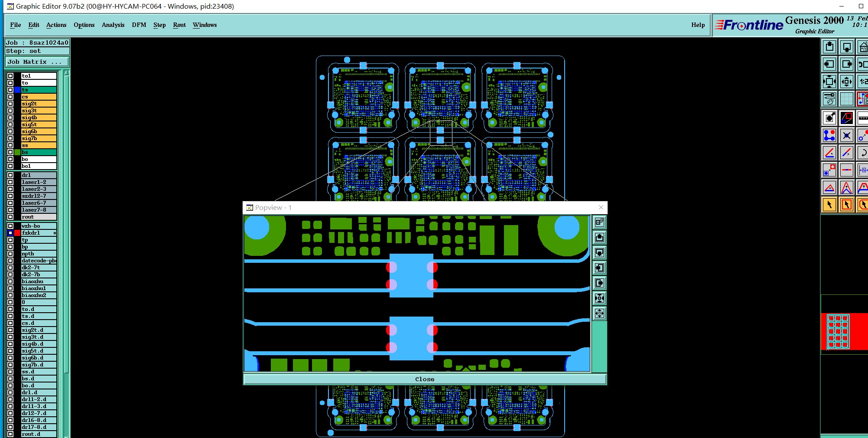This screenshot has height=438, width=868.
Task: Pan left inside the Popview window
Action: coord(599,268)
